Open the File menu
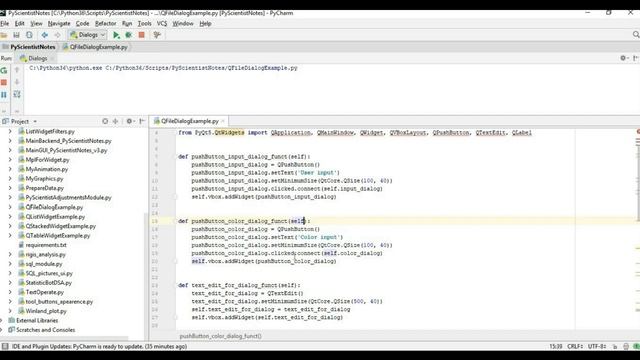 pos(4,24)
